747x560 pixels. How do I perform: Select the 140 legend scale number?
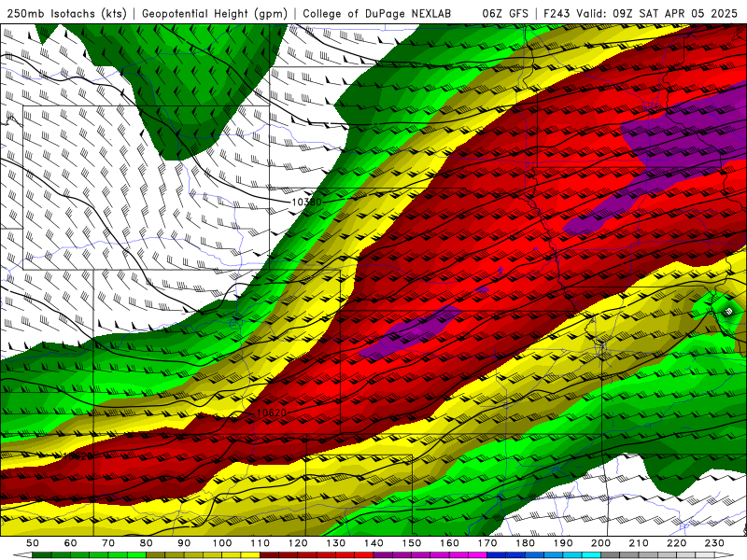coord(374,543)
